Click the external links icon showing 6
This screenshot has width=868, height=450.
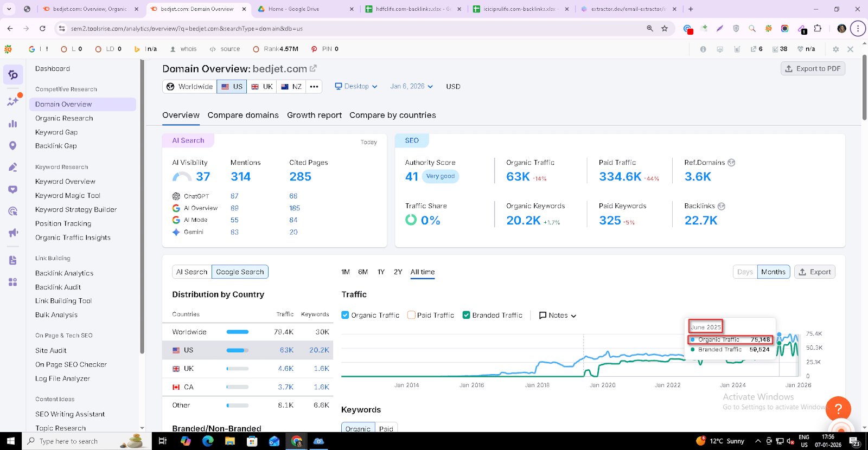[x=756, y=49]
